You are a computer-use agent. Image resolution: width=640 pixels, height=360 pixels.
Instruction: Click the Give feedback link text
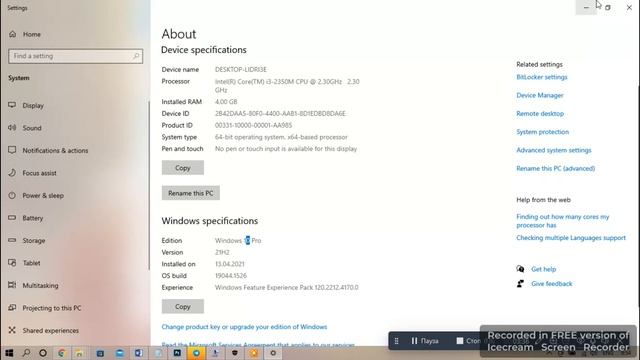(x=551, y=284)
